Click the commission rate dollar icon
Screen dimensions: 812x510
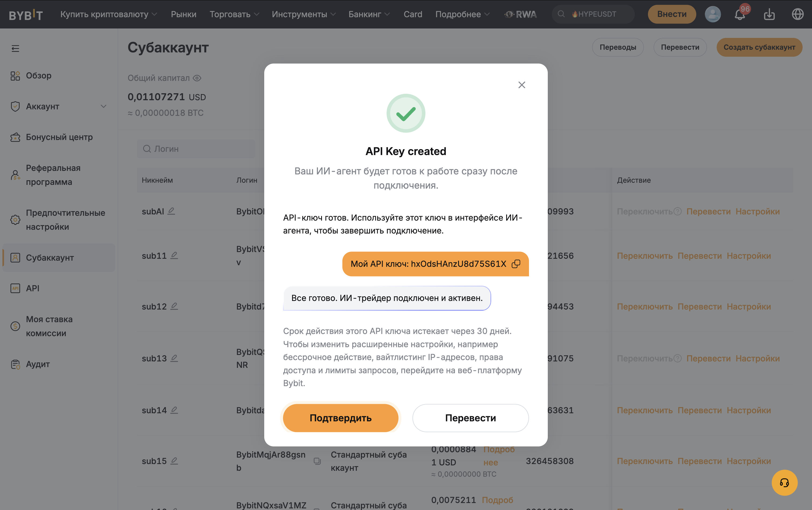coord(15,326)
